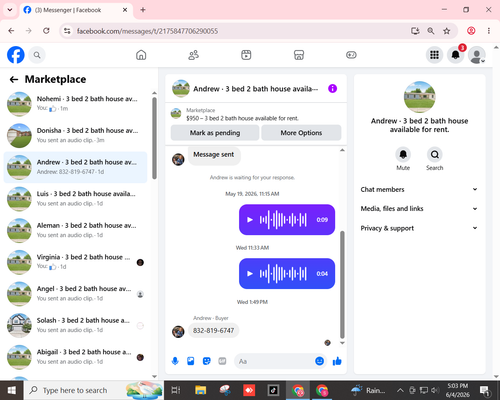Screen dimensions: 500x400
Task: Play the 0:09 audio clip
Action: (250, 220)
